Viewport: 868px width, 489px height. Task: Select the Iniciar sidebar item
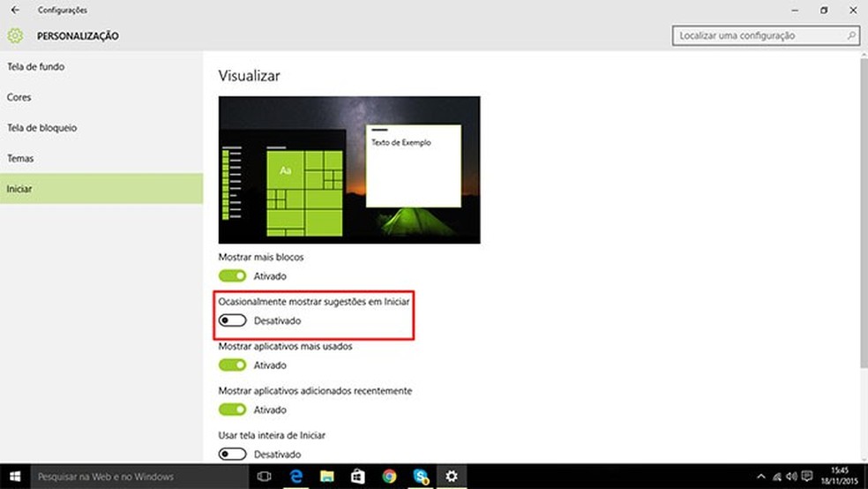point(101,188)
